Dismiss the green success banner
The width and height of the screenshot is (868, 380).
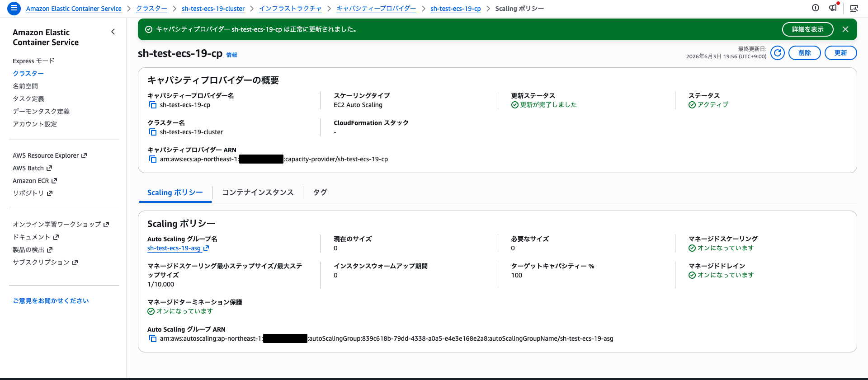pyautogui.click(x=845, y=29)
